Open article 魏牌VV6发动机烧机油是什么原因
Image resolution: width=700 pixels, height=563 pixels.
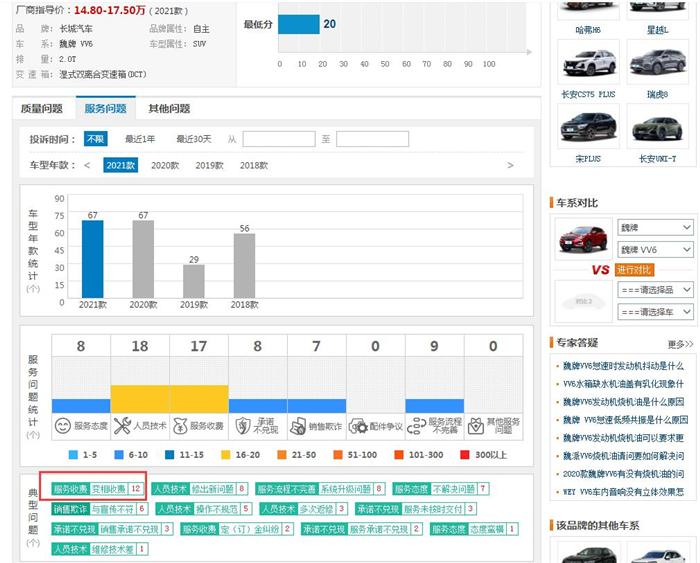pos(623,402)
